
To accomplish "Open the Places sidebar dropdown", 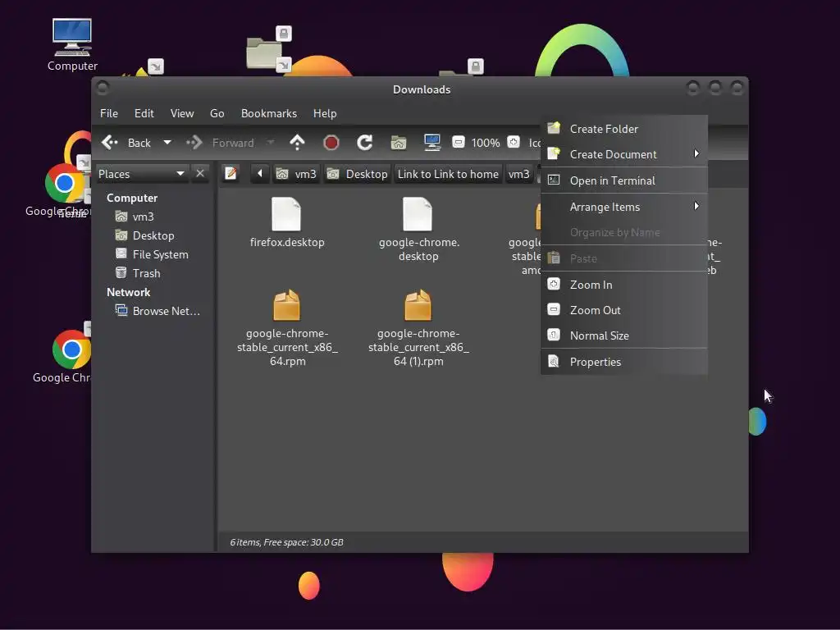I will pyautogui.click(x=142, y=174).
